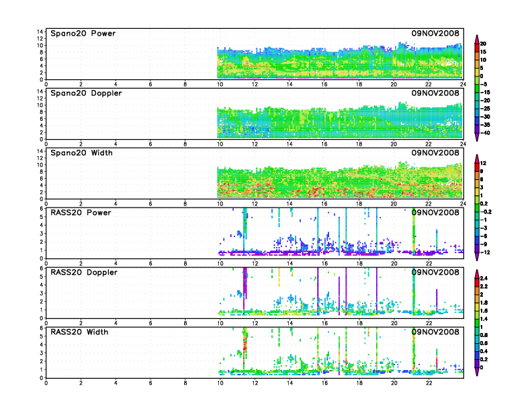The width and height of the screenshot is (532, 411).
Task: Click the "-35" label on the top colorbar
Action: click(x=485, y=125)
